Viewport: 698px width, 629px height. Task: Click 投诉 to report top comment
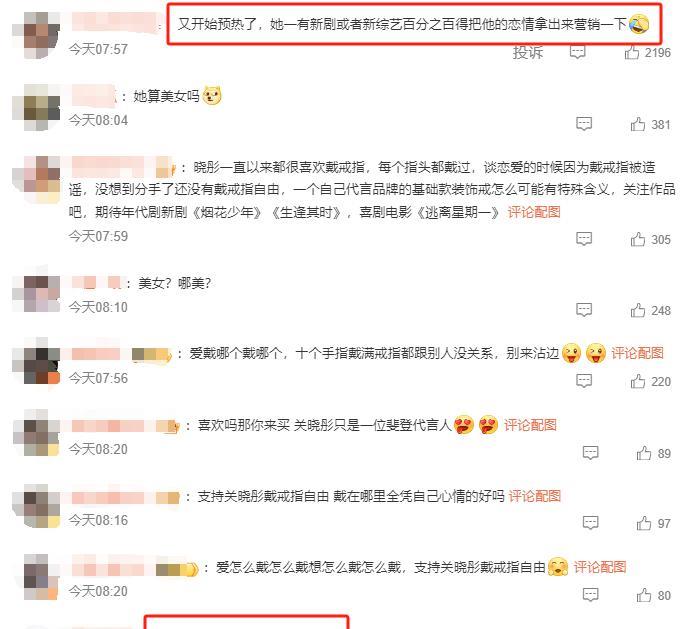(x=528, y=53)
